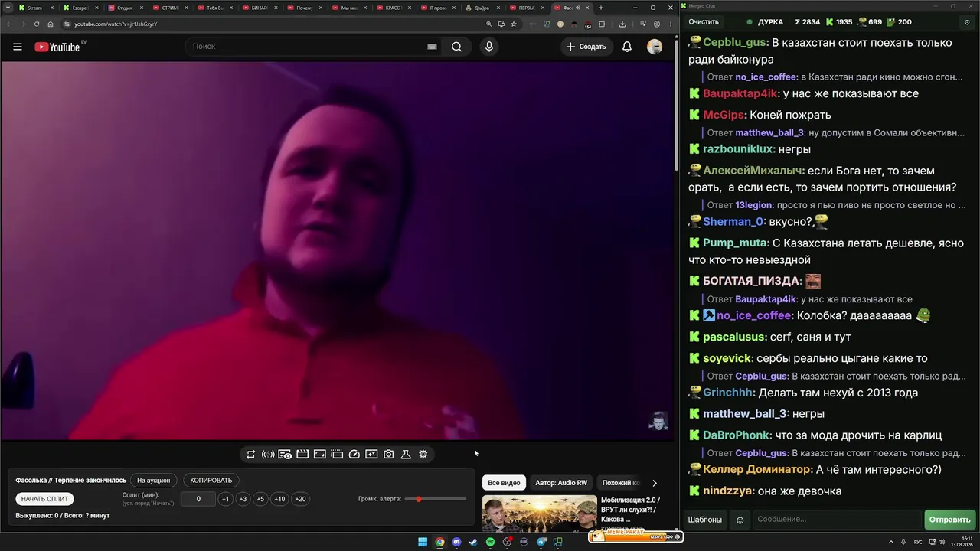
Task: Click the small channel avatar on the video
Action: 658,421
